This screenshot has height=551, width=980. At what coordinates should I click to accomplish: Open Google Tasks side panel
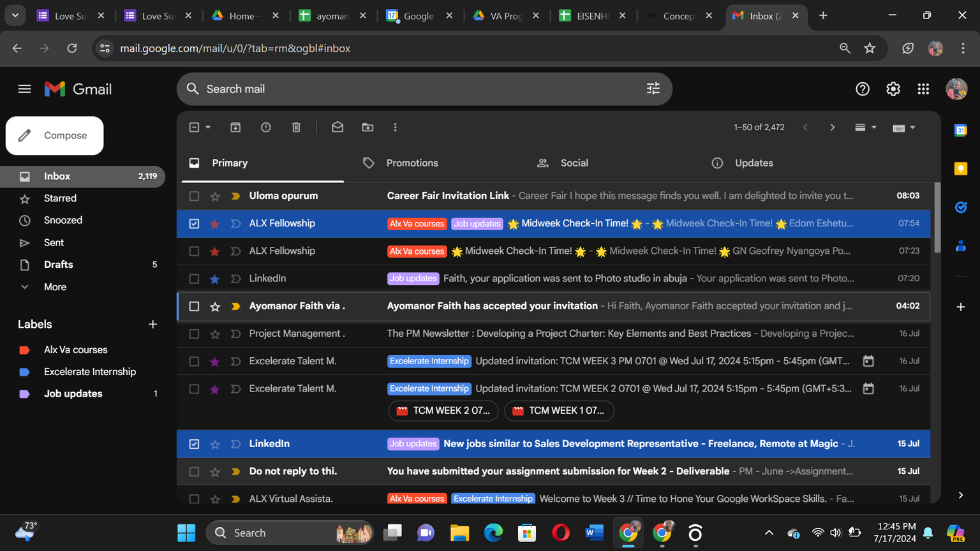pyautogui.click(x=960, y=207)
